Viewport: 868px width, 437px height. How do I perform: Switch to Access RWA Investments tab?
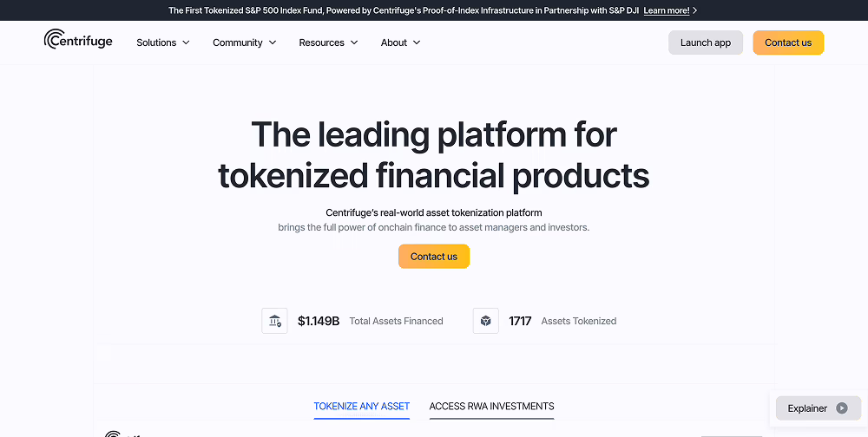tap(491, 406)
